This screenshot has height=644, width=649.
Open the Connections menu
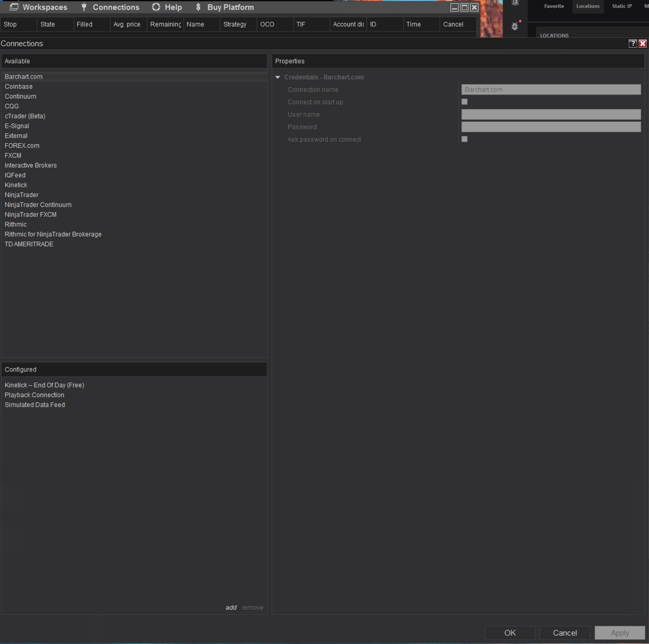tap(116, 7)
